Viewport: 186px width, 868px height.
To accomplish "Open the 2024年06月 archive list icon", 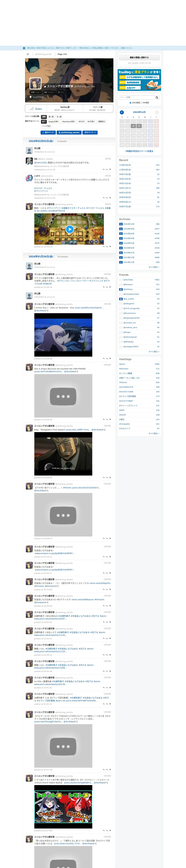I will click(121, 229).
